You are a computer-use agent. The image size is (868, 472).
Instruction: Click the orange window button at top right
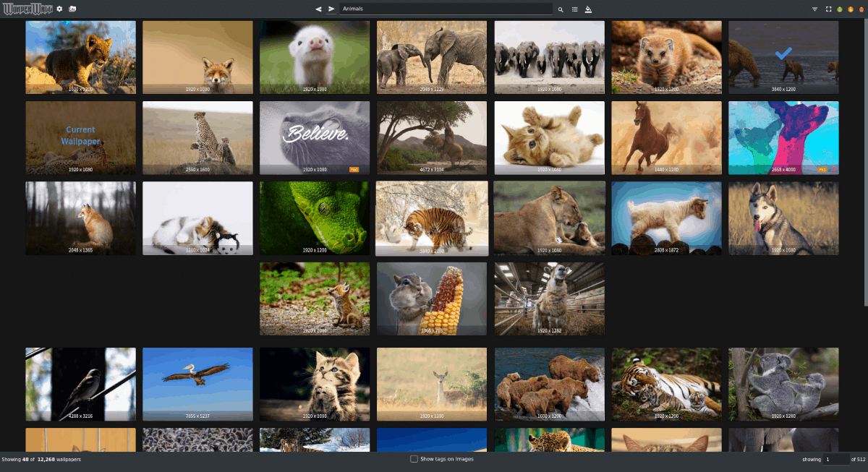(850, 9)
